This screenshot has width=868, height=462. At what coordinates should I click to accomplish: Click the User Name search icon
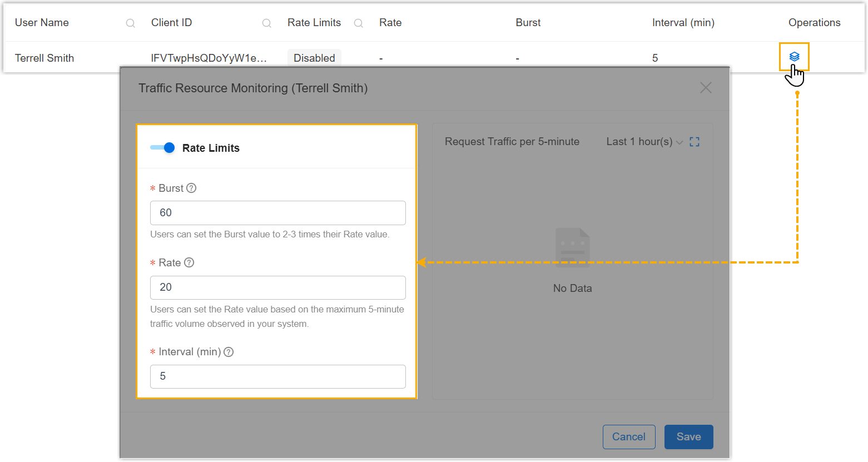point(131,23)
